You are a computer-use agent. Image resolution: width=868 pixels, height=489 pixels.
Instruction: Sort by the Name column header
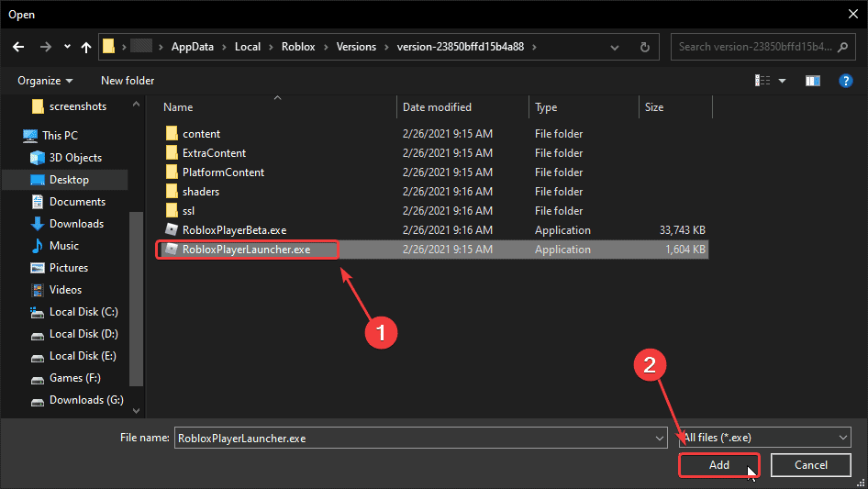(178, 107)
